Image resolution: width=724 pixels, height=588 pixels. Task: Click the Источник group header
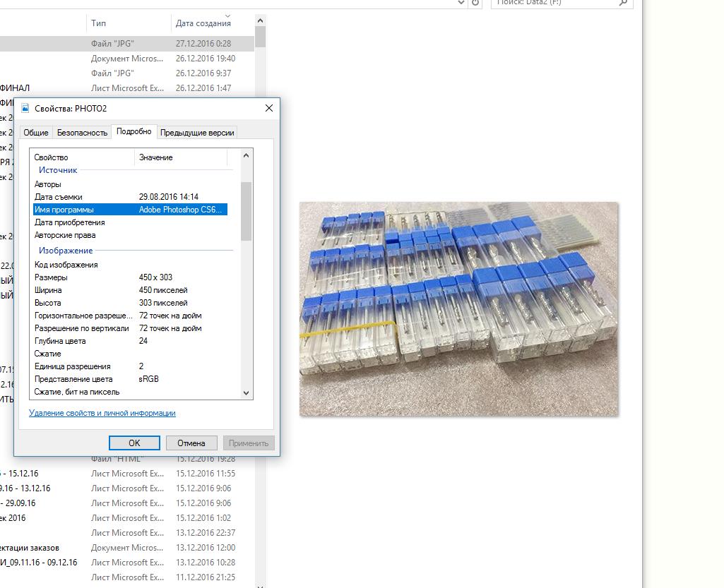point(58,170)
